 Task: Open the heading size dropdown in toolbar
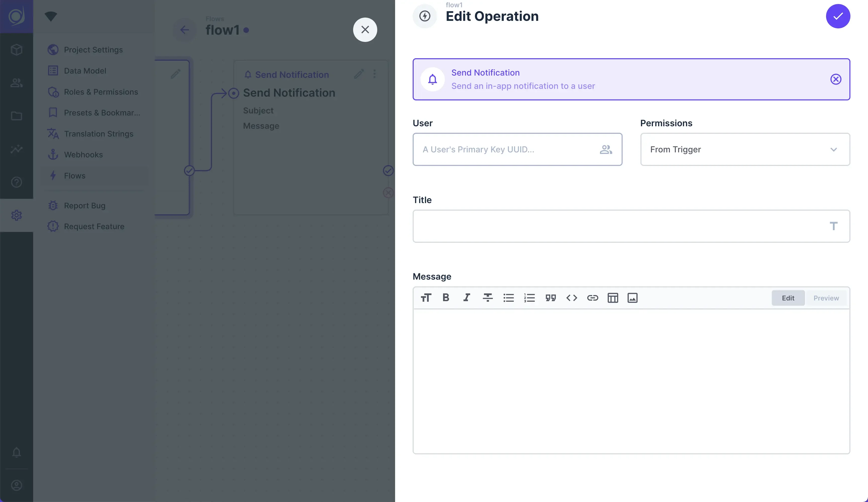pyautogui.click(x=426, y=298)
